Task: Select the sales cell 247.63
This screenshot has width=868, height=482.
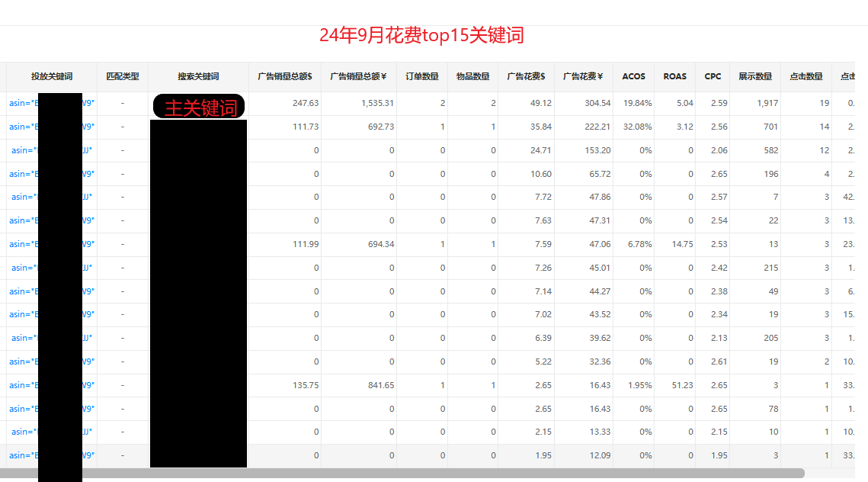Action: tap(306, 103)
